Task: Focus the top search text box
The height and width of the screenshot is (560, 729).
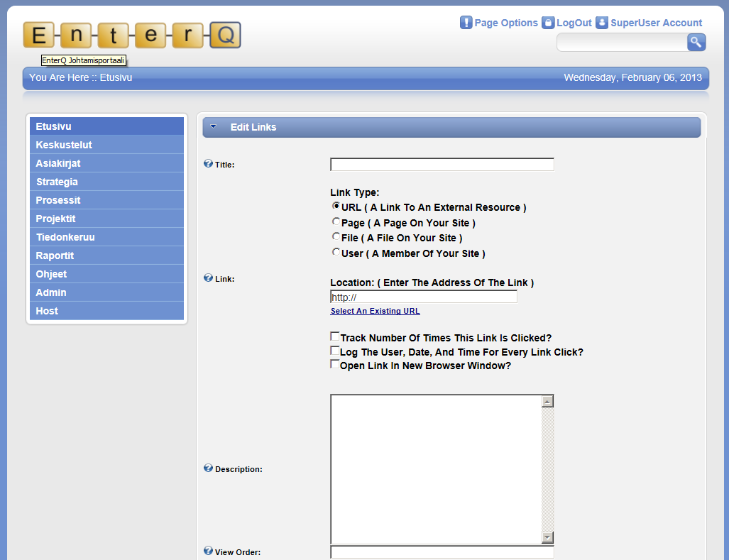Action: (622, 43)
